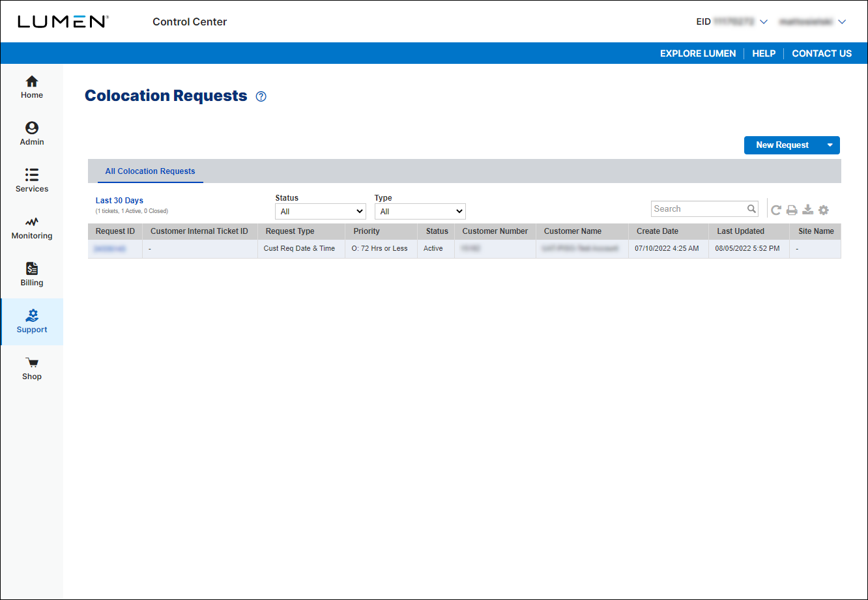The width and height of the screenshot is (868, 600).
Task: Open the Services sidebar section
Action: (x=32, y=181)
